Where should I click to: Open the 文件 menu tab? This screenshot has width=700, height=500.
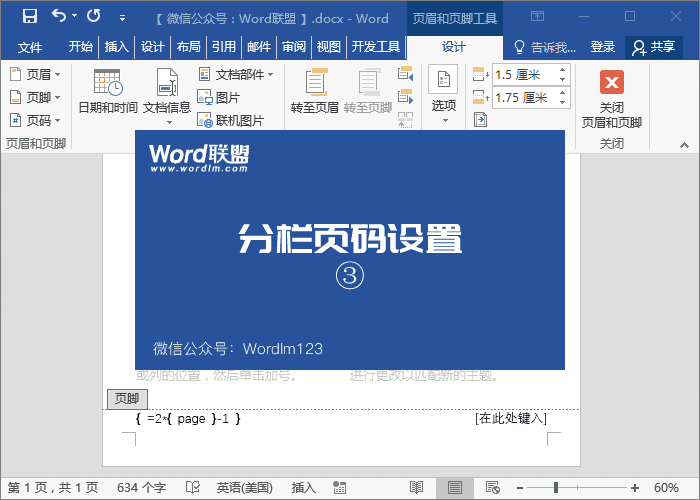click(30, 47)
